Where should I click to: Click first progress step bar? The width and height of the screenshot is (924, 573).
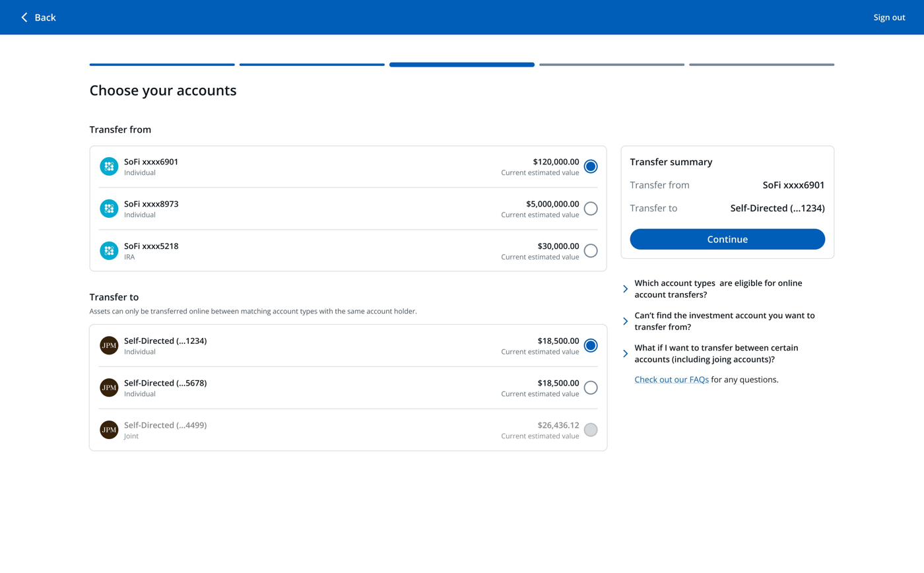(162, 65)
